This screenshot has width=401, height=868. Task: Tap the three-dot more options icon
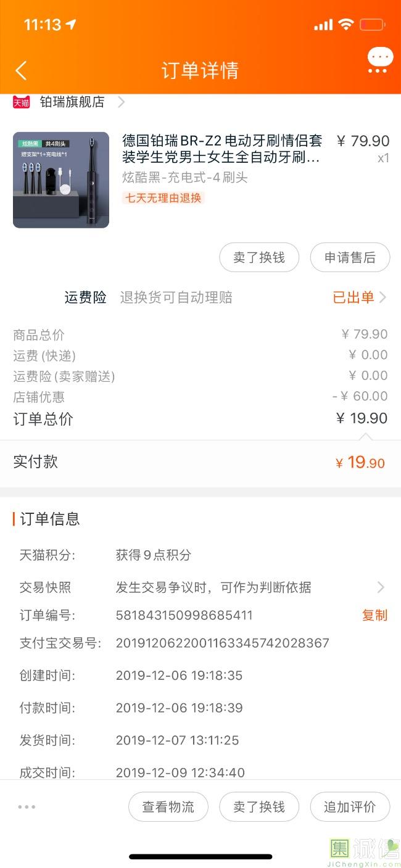pos(27,806)
